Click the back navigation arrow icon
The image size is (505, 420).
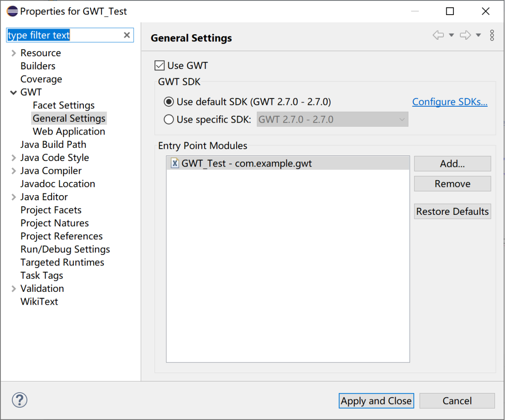click(438, 35)
